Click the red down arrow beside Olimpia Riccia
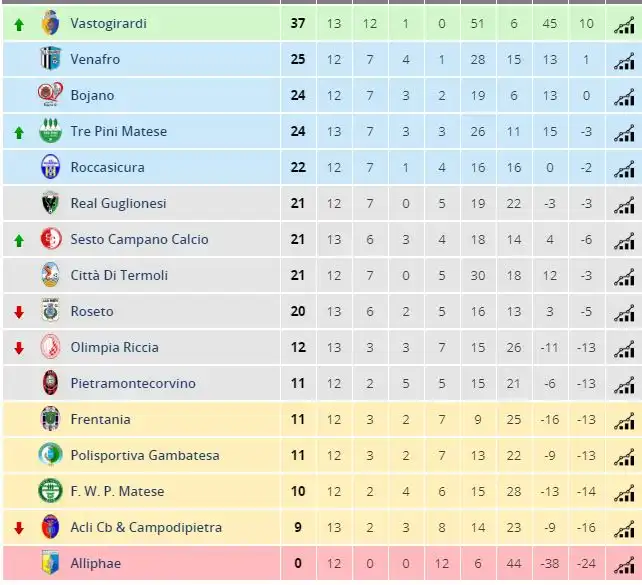Image resolution: width=642 pixels, height=585 pixels. [19, 348]
